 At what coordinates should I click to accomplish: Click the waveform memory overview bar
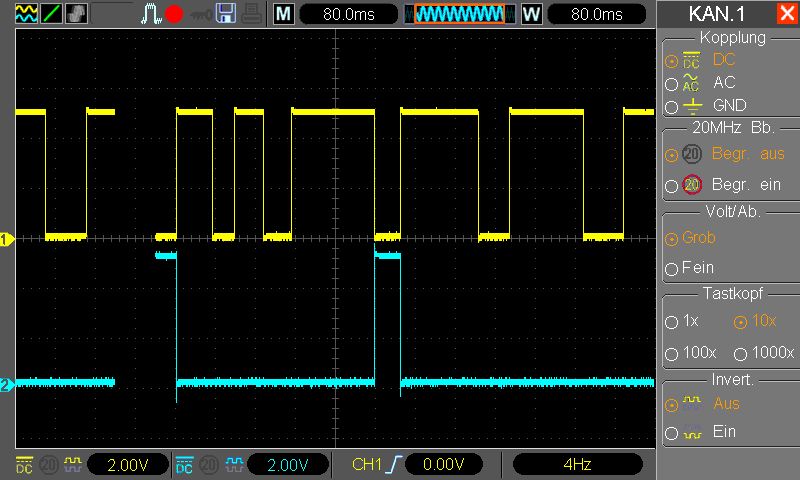[x=460, y=14]
